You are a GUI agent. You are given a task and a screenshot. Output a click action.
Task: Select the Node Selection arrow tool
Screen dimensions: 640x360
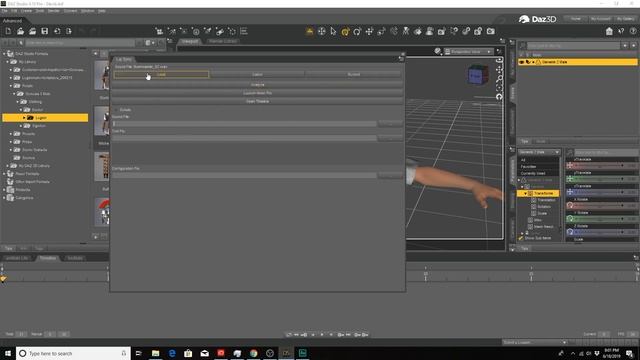click(333, 31)
